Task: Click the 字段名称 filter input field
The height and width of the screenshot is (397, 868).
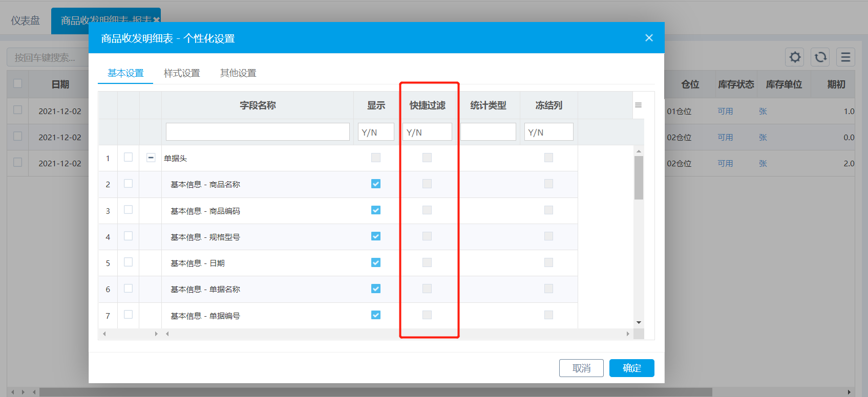Action: pos(258,132)
